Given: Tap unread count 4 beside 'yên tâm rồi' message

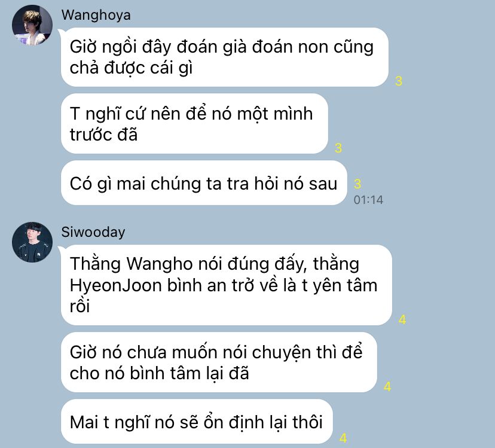Looking at the screenshot, I should pos(402,320).
